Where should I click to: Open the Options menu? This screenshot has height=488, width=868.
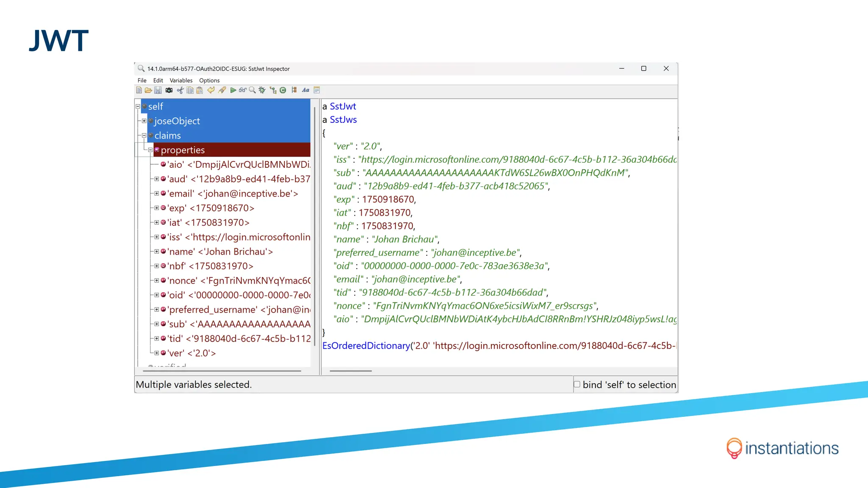[209, 80]
